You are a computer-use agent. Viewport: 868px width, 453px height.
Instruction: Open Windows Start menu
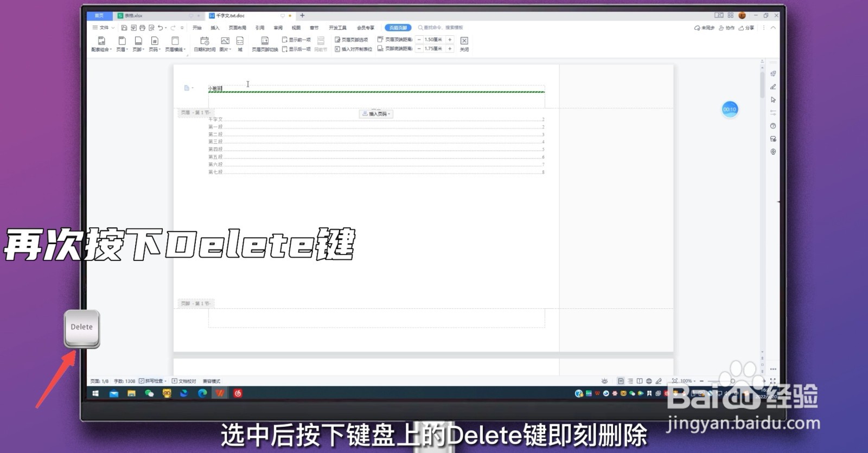point(95,393)
